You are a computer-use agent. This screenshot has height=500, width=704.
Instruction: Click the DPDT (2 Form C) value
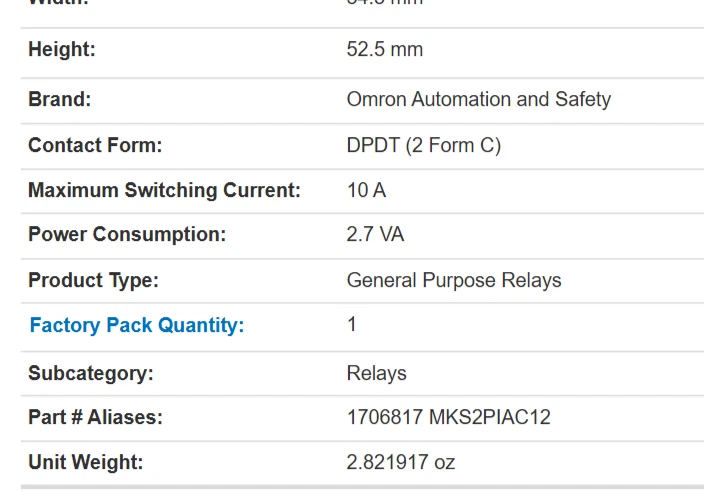click(423, 145)
